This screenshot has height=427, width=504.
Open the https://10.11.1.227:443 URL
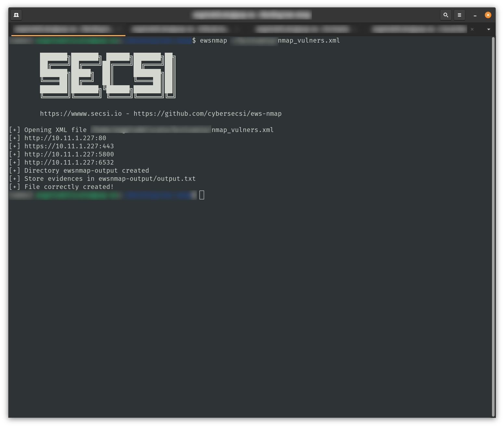tap(69, 146)
